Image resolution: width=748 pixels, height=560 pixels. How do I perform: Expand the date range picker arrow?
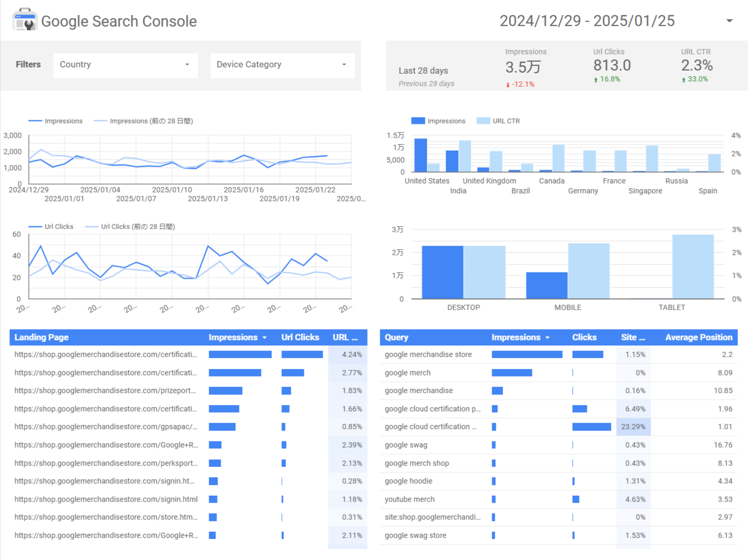coord(729,21)
